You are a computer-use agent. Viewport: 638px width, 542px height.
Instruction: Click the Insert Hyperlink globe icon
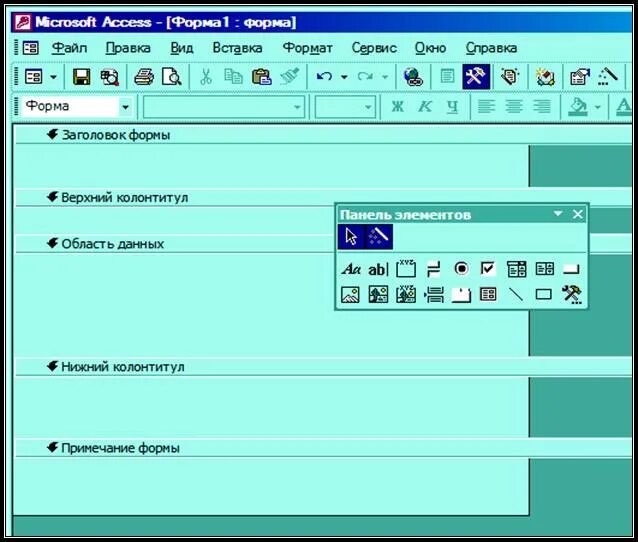[x=413, y=76]
